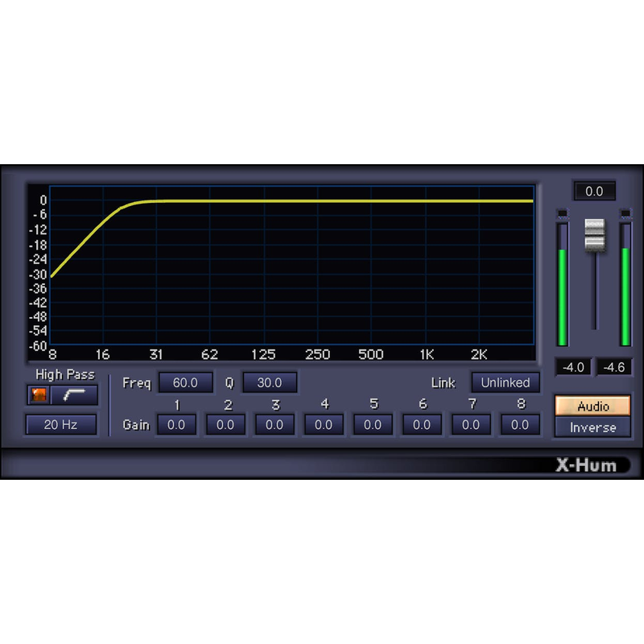Reset the left clip indicator above meter
Image resolution: width=644 pixels, height=644 pixels.
(562, 213)
